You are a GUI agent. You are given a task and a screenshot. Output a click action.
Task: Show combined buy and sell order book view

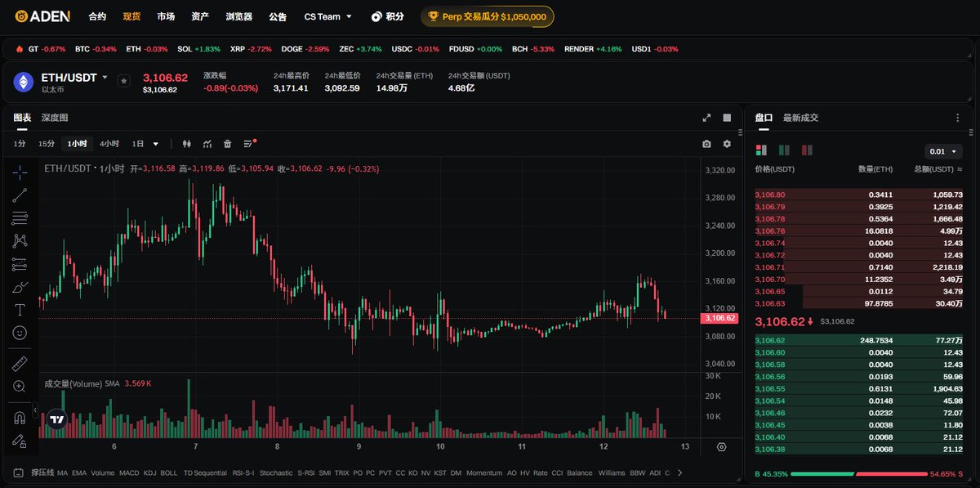point(762,150)
